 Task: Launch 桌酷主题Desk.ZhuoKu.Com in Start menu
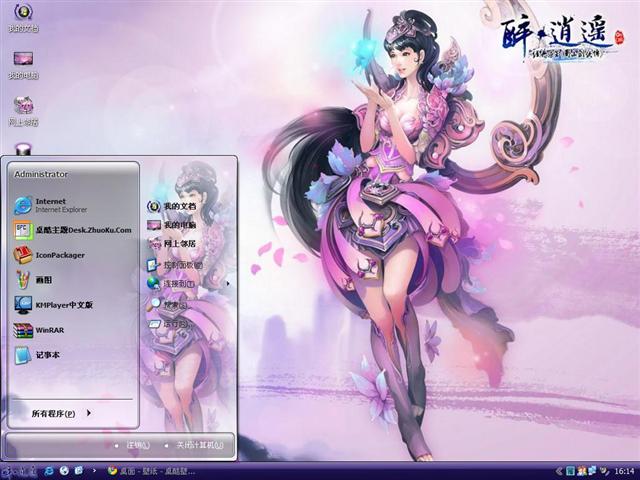point(73,230)
